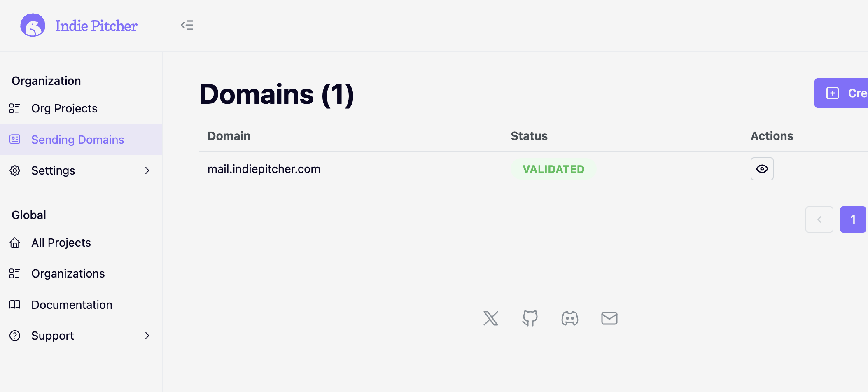Expand the Settings submenu chevron
868x392 pixels.
147,170
